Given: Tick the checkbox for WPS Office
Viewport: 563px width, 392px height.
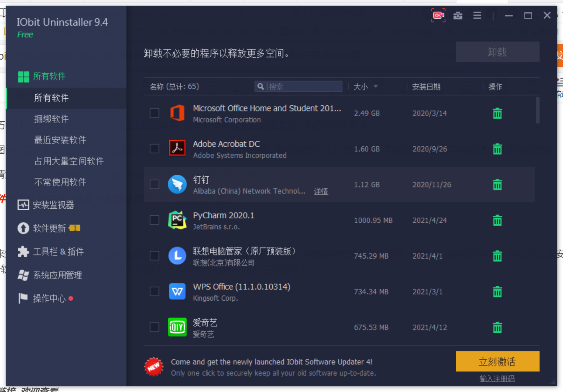Looking at the screenshot, I should [155, 291].
